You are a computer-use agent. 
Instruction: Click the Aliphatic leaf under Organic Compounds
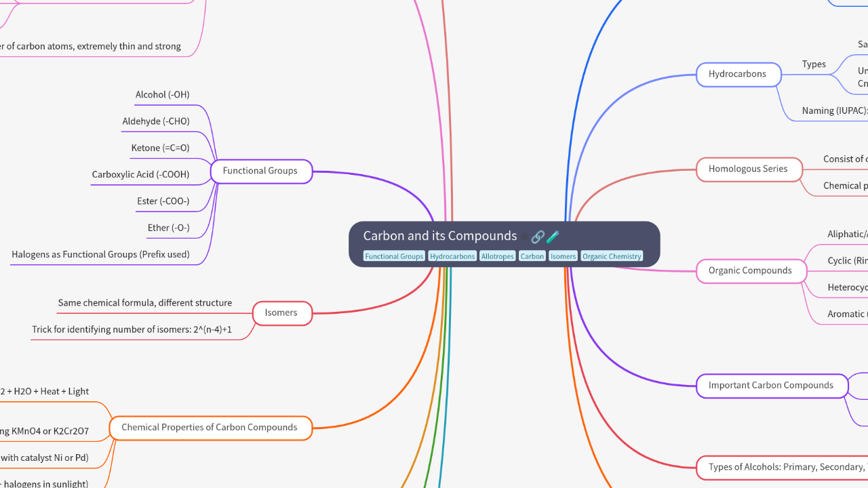848,235
